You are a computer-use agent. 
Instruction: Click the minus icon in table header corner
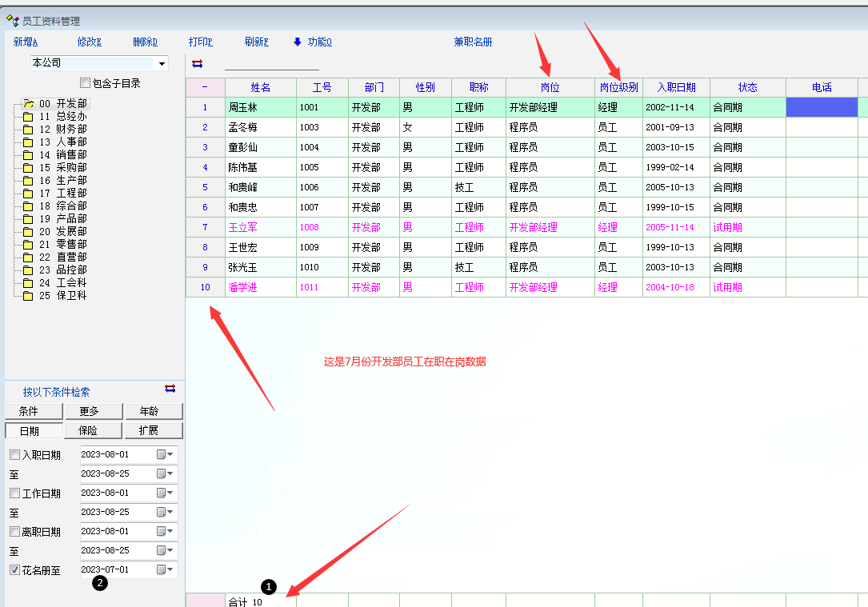coord(205,87)
